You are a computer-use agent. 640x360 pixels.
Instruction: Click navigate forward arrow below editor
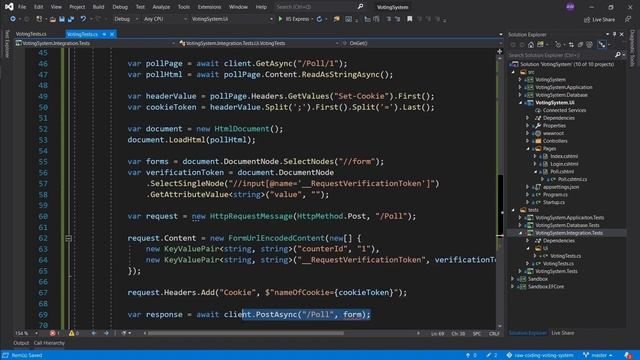(x=106, y=333)
